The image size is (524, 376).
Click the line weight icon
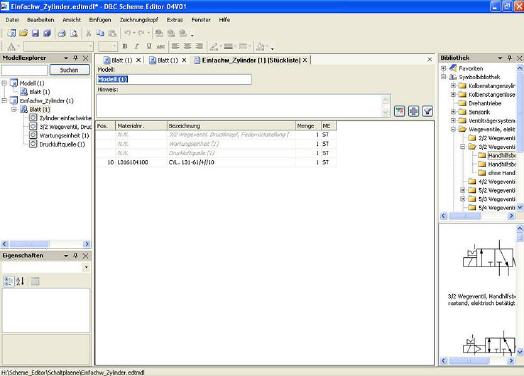point(229,46)
